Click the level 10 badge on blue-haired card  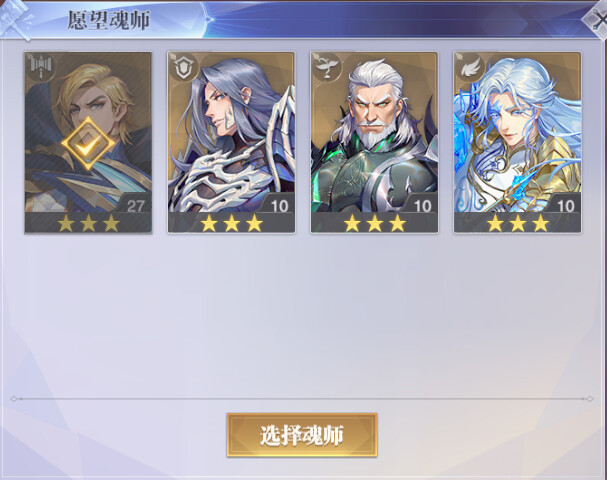tap(565, 206)
